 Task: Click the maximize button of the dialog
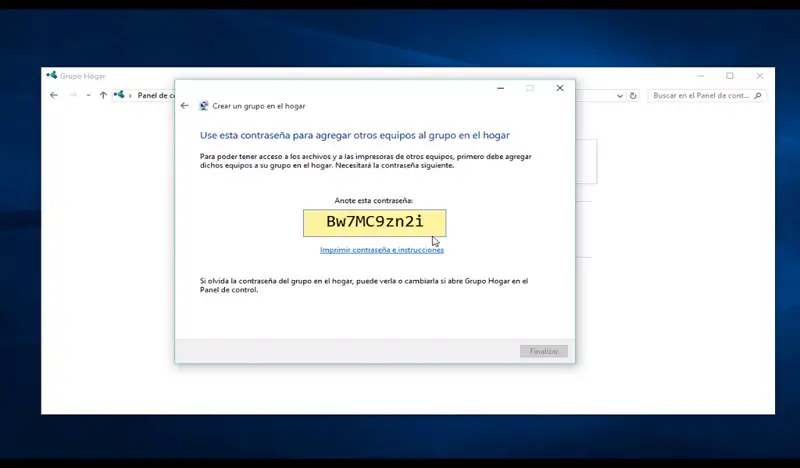click(530, 88)
